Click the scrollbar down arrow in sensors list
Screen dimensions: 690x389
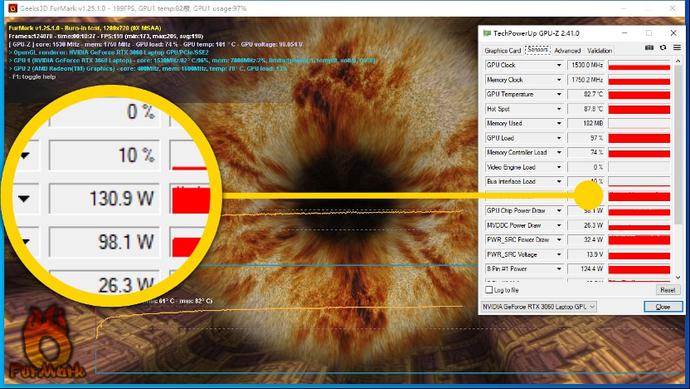pyautogui.click(x=678, y=278)
